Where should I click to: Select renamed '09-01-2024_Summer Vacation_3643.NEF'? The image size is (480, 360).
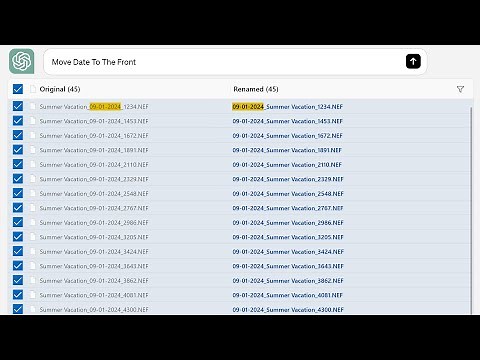coord(288,266)
